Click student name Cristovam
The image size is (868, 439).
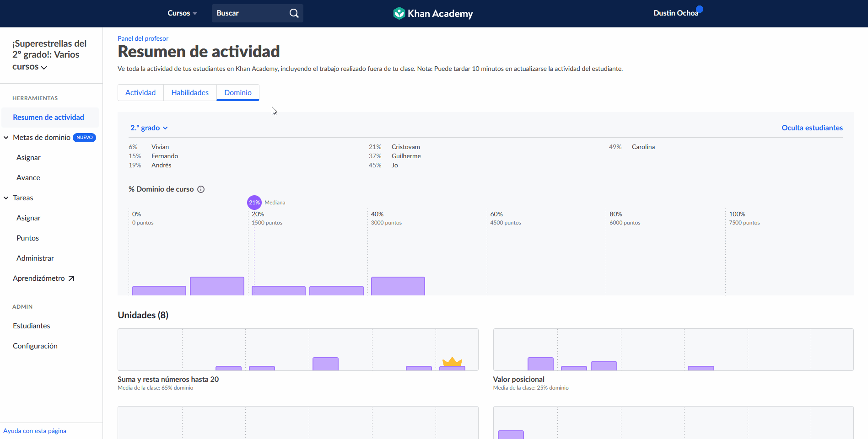pos(406,147)
